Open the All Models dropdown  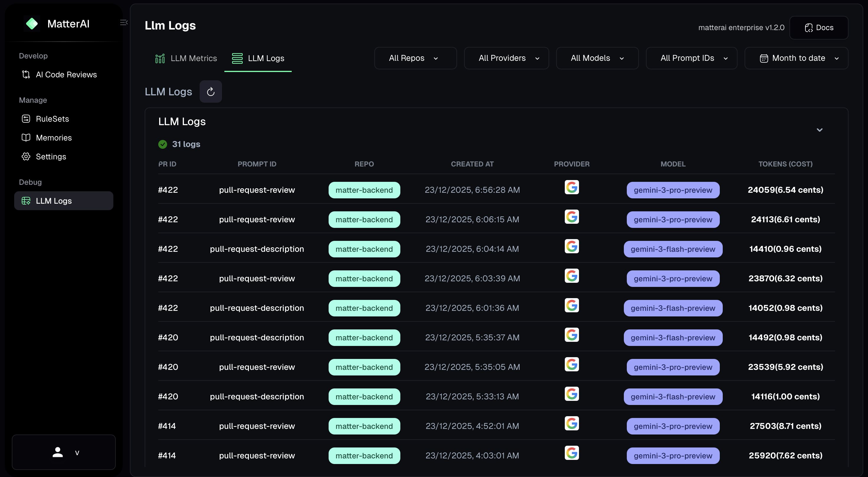pyautogui.click(x=597, y=58)
